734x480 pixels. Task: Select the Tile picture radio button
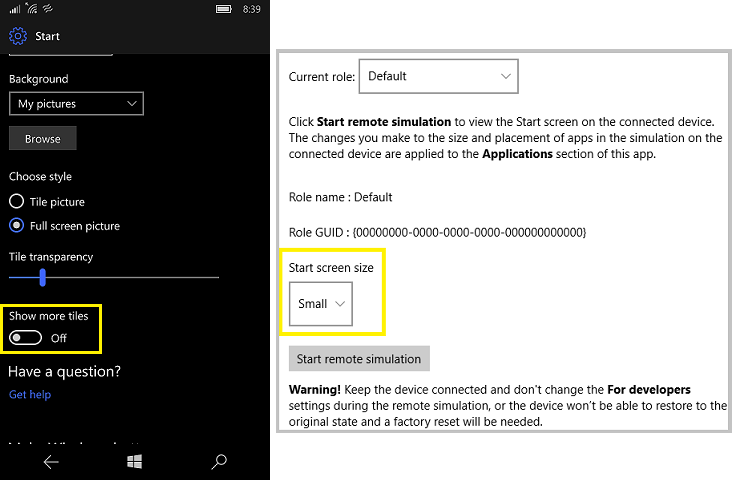coord(17,201)
